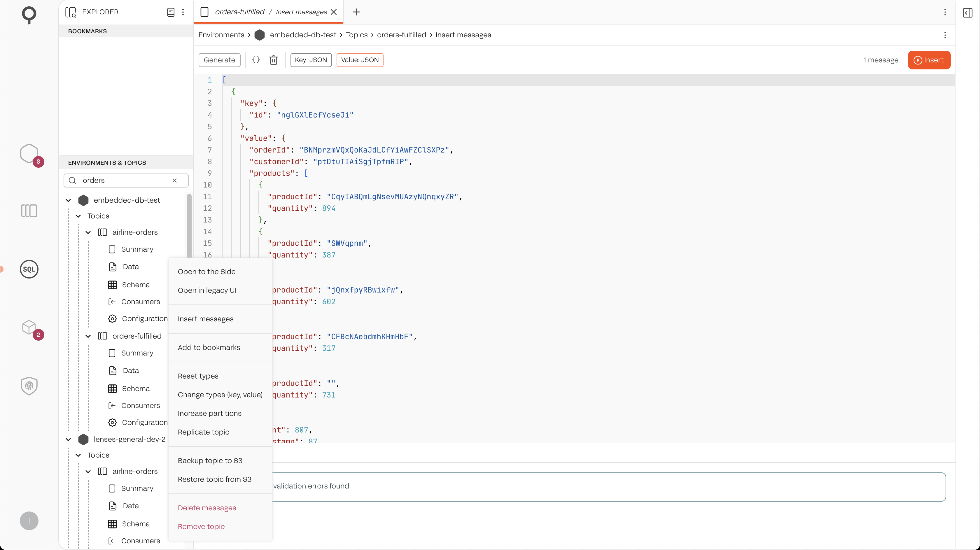Open the SQL Studio icon in sidebar
This screenshot has width=980, height=550.
coord(29,269)
